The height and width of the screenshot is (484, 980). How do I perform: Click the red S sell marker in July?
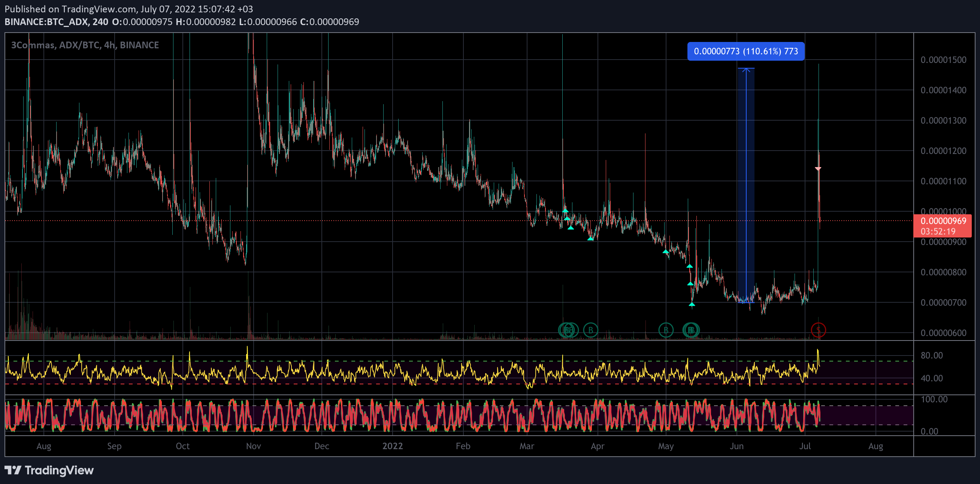[818, 330]
